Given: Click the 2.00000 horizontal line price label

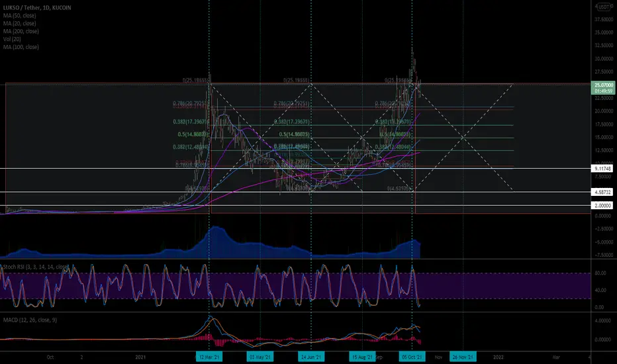Looking at the screenshot, I should [602, 205].
